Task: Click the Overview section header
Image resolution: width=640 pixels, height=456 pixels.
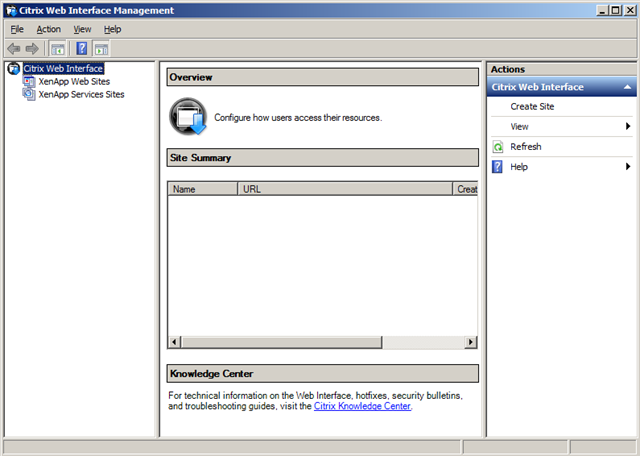Action: pyautogui.click(x=322, y=77)
